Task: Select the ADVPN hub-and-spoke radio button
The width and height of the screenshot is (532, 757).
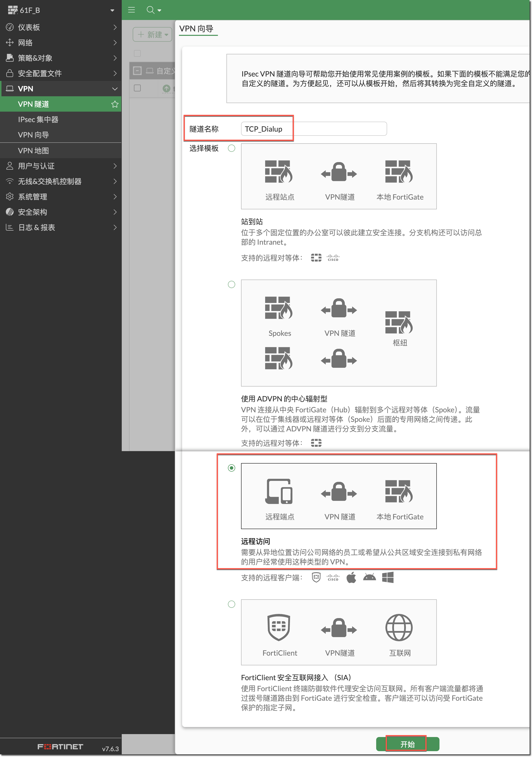Action: pos(232,284)
